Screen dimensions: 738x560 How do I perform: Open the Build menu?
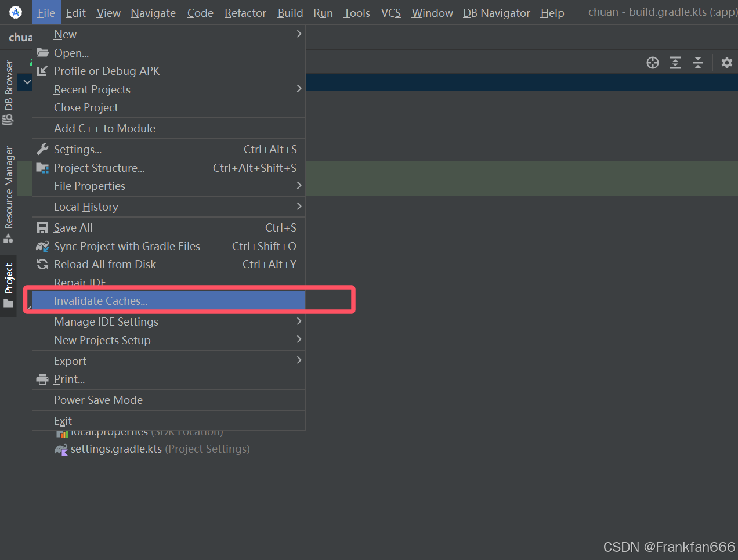[290, 12]
